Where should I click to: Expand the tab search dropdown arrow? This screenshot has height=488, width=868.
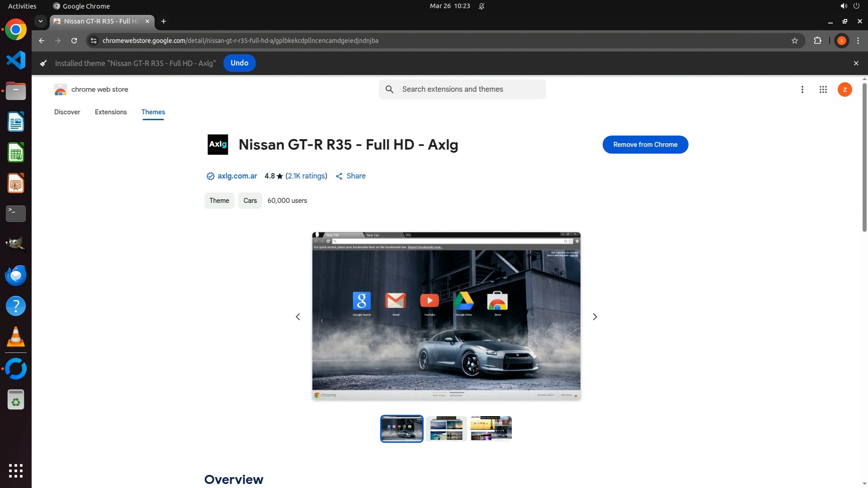tap(41, 21)
